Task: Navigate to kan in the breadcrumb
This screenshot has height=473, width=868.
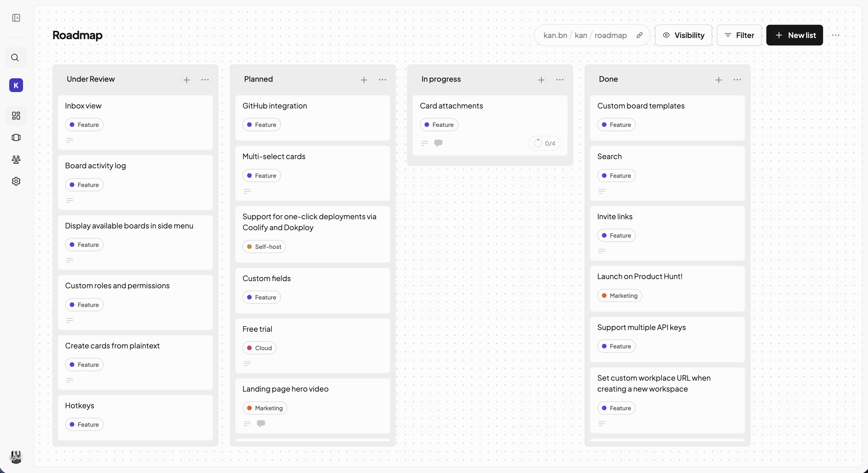Action: point(580,35)
